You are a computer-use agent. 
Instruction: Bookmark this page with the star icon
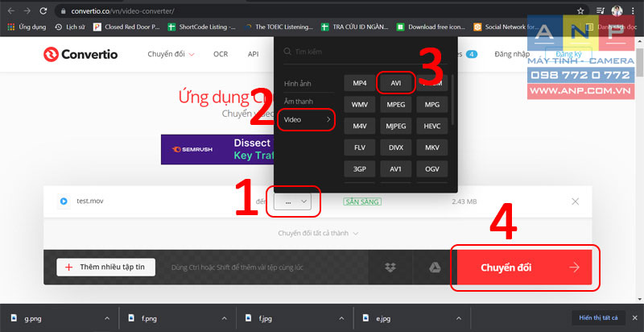pos(580,11)
